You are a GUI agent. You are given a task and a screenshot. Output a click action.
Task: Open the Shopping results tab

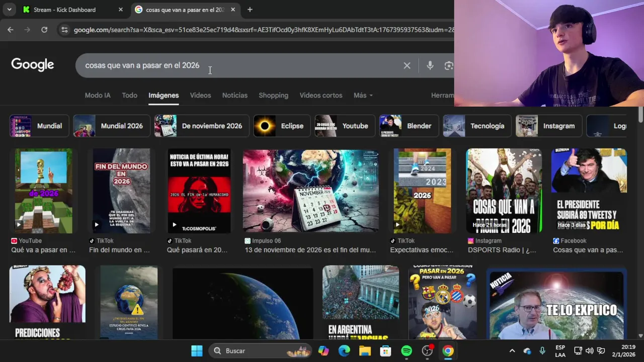coord(273,95)
